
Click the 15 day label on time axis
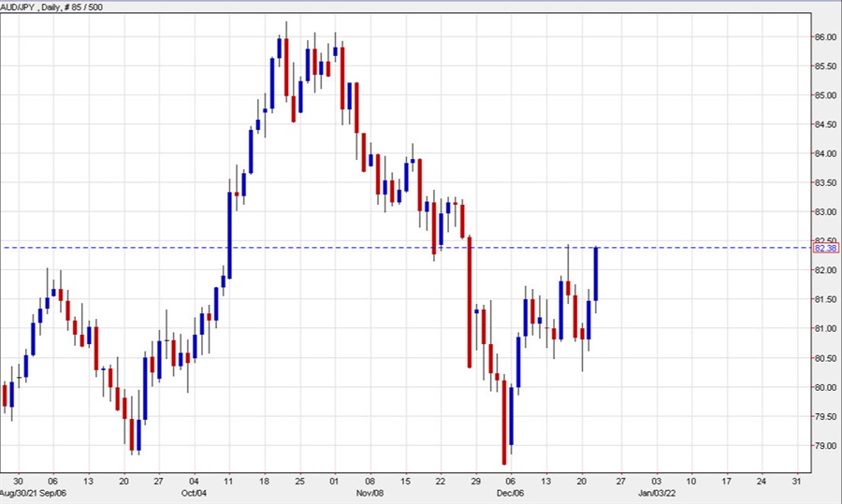click(405, 482)
